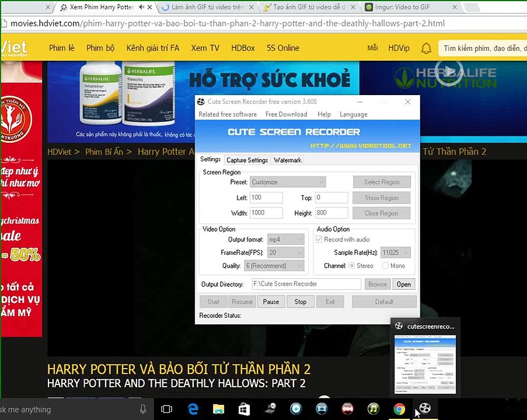
Task: Click the Phim Bí Ẩn breadcrumb
Action: (x=104, y=152)
